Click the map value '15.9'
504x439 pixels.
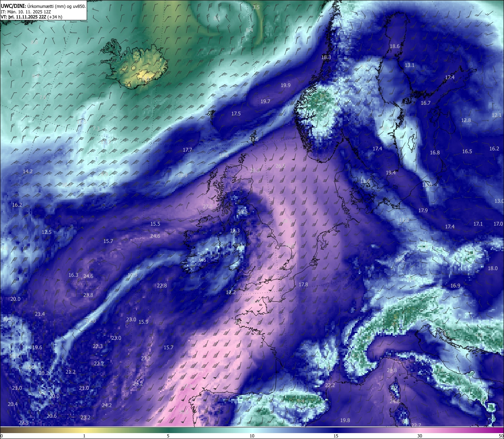(143, 322)
